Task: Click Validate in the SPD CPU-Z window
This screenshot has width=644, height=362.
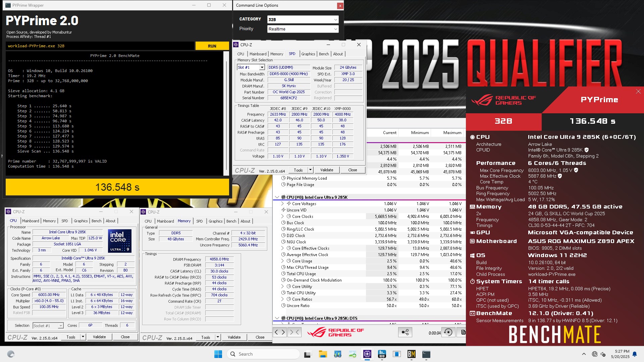Action: (327, 170)
